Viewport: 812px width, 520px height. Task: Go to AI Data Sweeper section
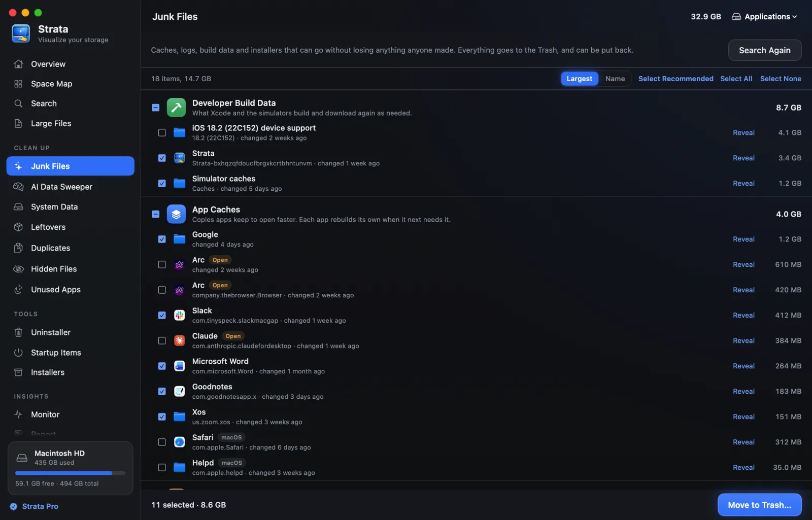pyautogui.click(x=70, y=187)
